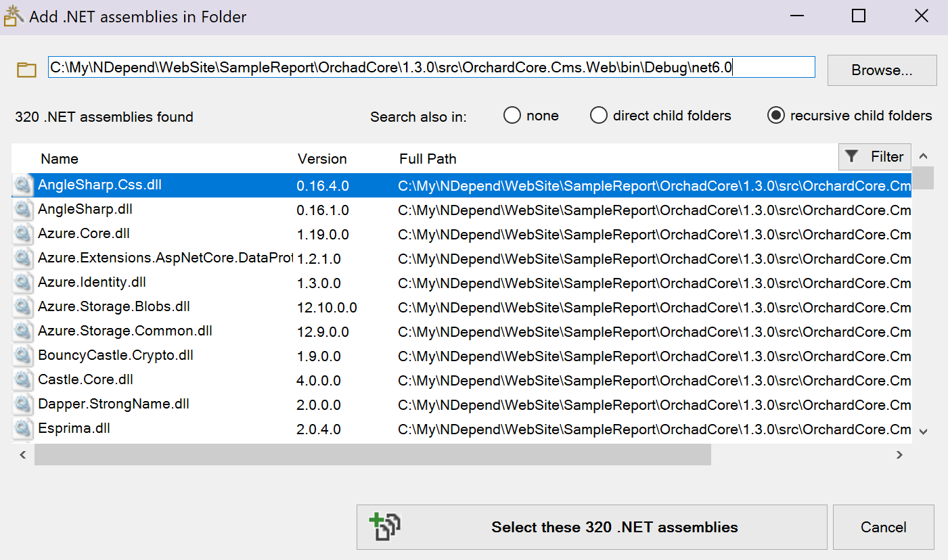Click the full path cell of Castle.Core.dll

654,381
